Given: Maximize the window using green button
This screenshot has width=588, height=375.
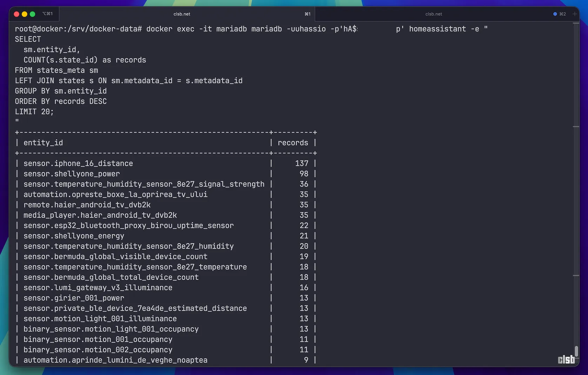Looking at the screenshot, I should pos(33,14).
